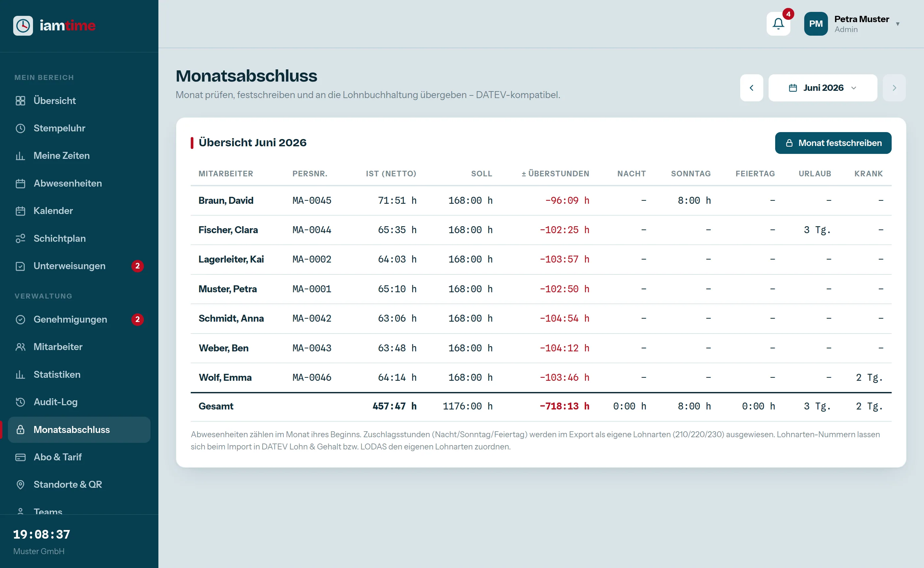Screen dimensions: 924x568
Task: Open Standorte & QR settings
Action: coord(79,484)
